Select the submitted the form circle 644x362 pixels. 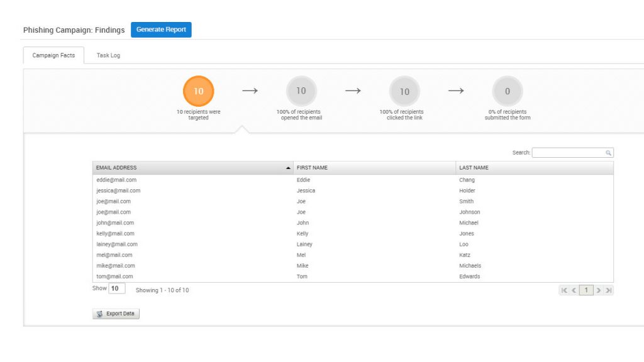coord(508,91)
